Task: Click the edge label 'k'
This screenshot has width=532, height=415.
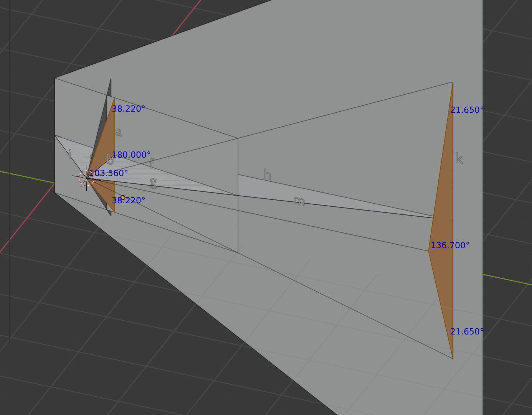Action: click(x=459, y=158)
